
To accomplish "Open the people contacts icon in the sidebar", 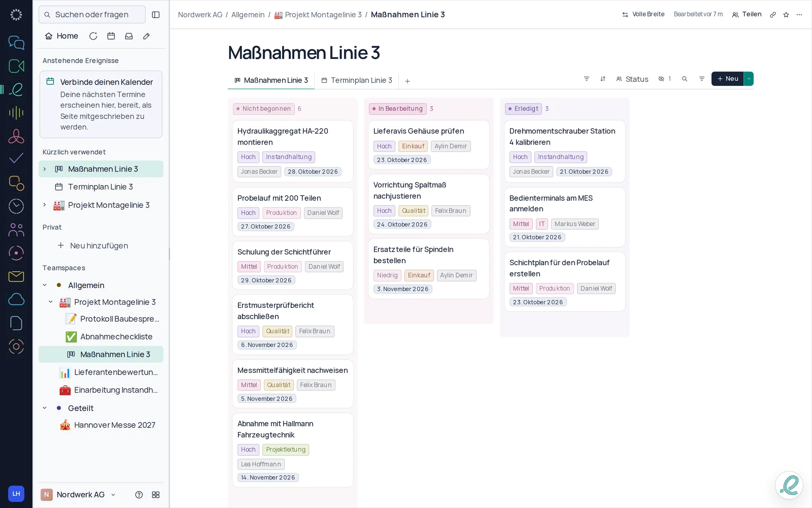I will [x=16, y=230].
